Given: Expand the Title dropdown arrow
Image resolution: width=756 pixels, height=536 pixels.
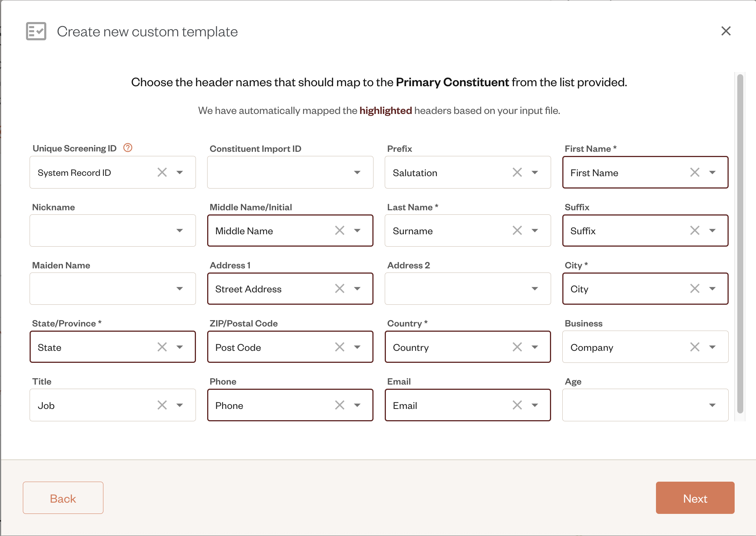Looking at the screenshot, I should coord(180,405).
